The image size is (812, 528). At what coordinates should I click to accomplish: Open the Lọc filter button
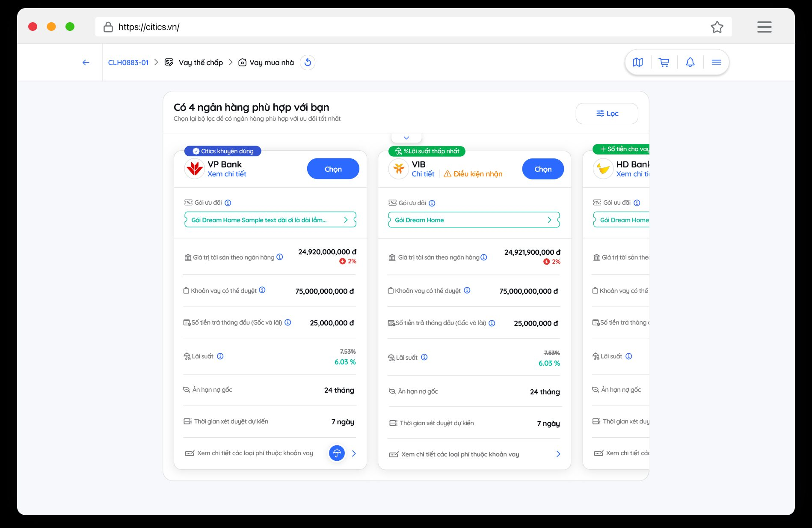[x=607, y=113]
